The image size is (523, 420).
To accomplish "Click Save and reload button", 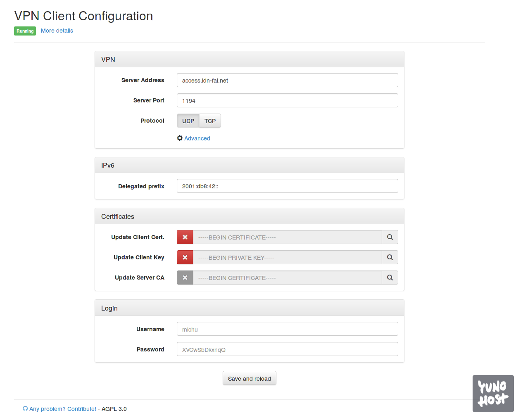I will (249, 378).
